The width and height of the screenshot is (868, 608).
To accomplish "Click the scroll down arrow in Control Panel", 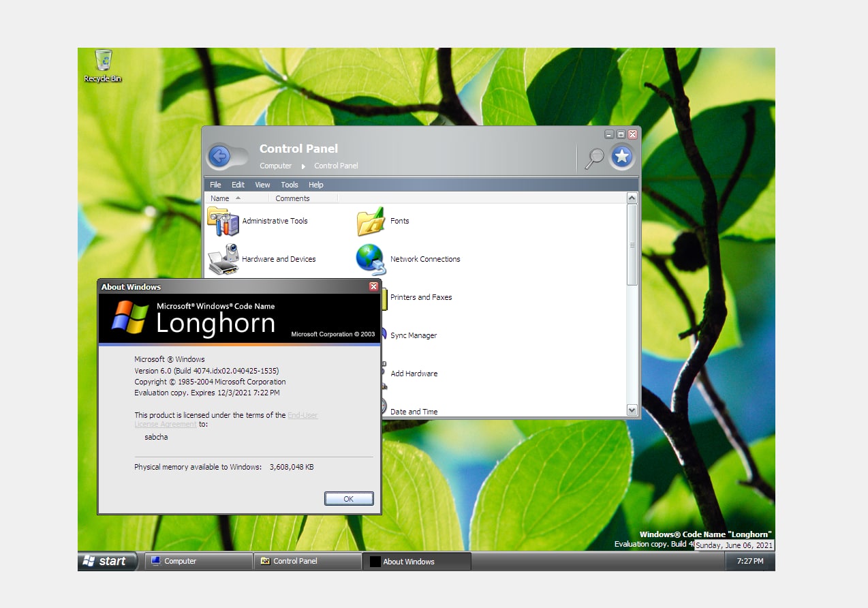I will coord(632,410).
